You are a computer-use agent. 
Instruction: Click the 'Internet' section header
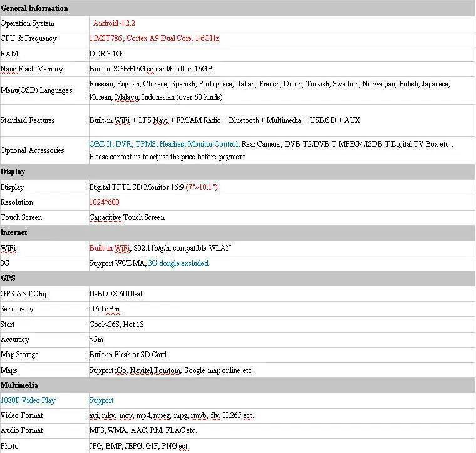click(14, 232)
